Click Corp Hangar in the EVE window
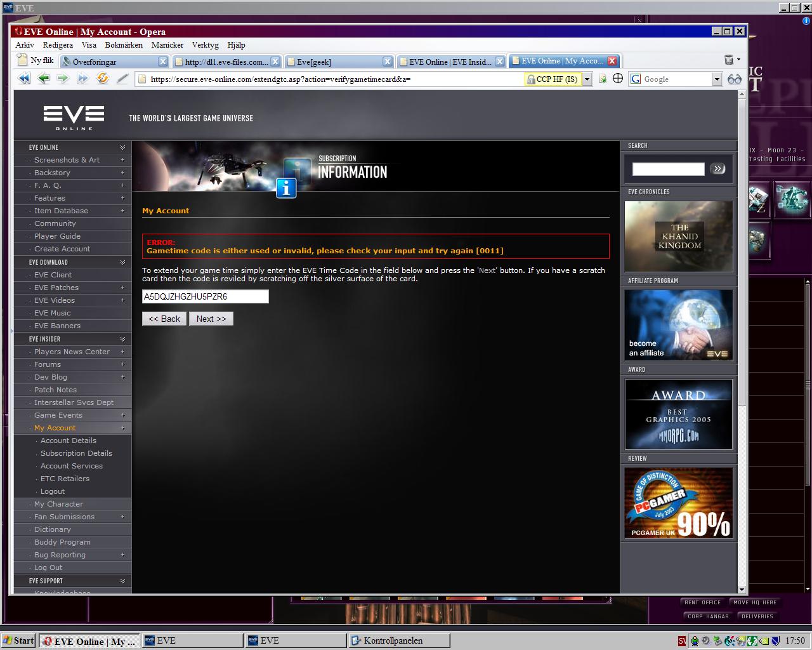This screenshot has width=812, height=650. pos(707,616)
